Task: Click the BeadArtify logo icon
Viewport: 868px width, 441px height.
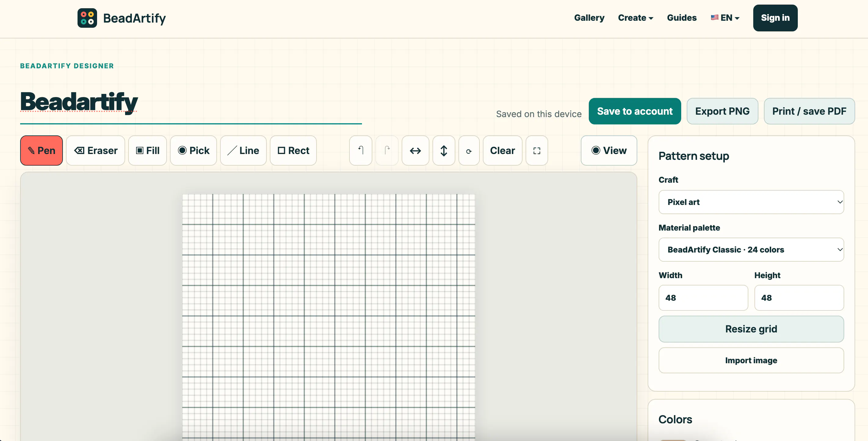Action: point(87,18)
